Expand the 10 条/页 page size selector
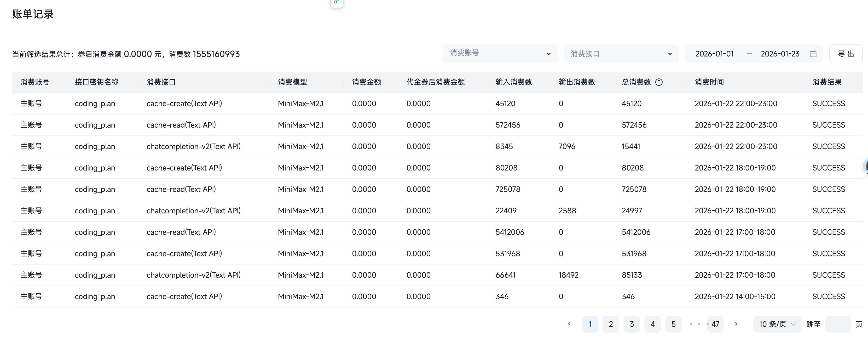 pyautogui.click(x=777, y=324)
